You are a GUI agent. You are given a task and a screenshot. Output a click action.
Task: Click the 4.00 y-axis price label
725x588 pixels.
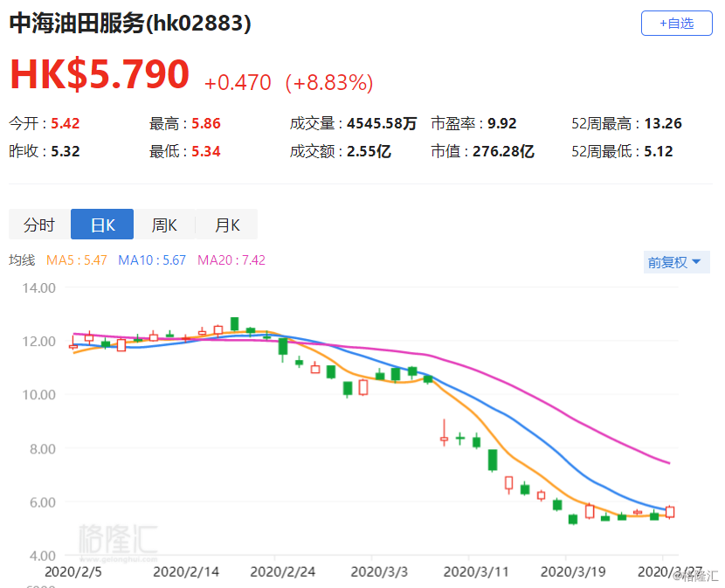click(x=43, y=556)
